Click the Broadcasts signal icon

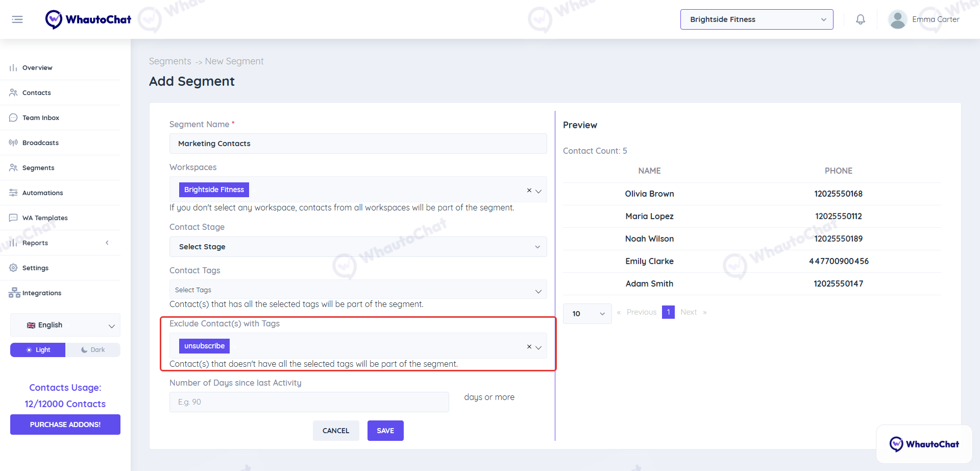click(x=13, y=143)
